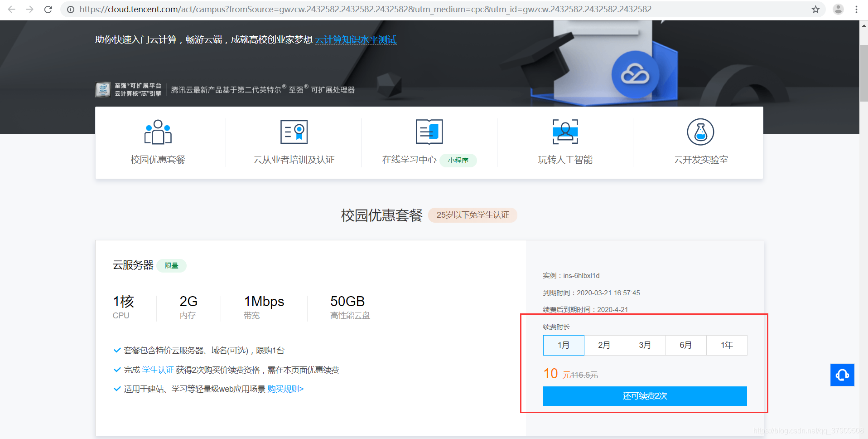The image size is (868, 439).
Task: Select the 1年 renewal duration
Action: [x=727, y=345]
